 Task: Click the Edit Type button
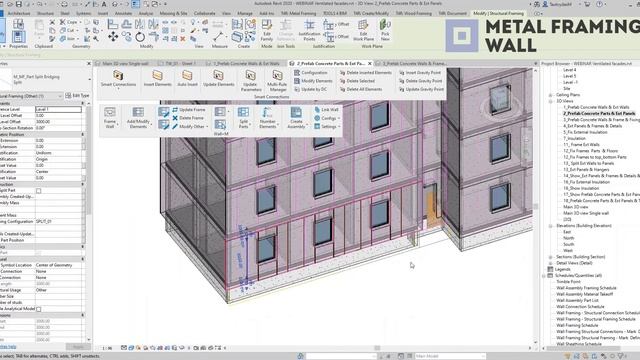tap(78, 96)
